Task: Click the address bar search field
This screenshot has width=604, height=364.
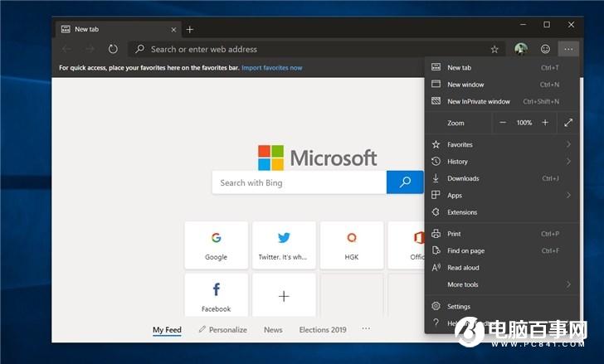Action: point(317,49)
